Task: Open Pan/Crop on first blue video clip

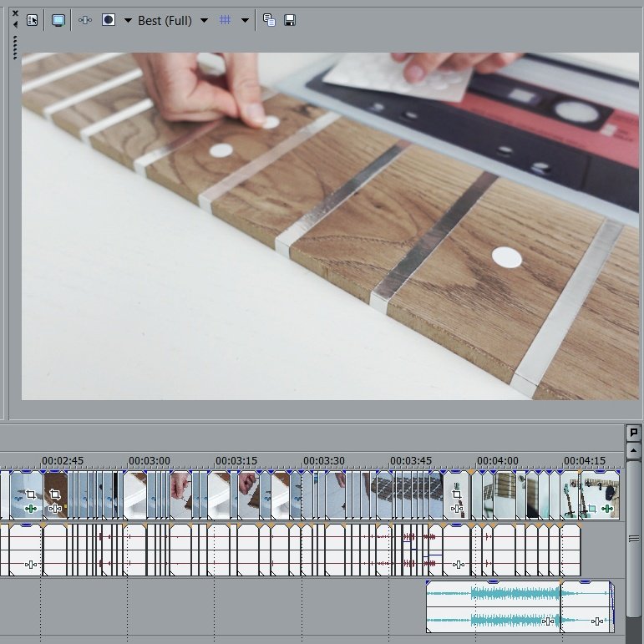Action: (x=31, y=494)
